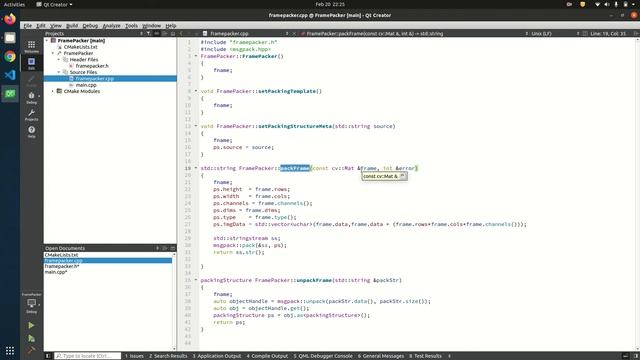Toggle synchronize with editor in Projects panel

[157, 33]
